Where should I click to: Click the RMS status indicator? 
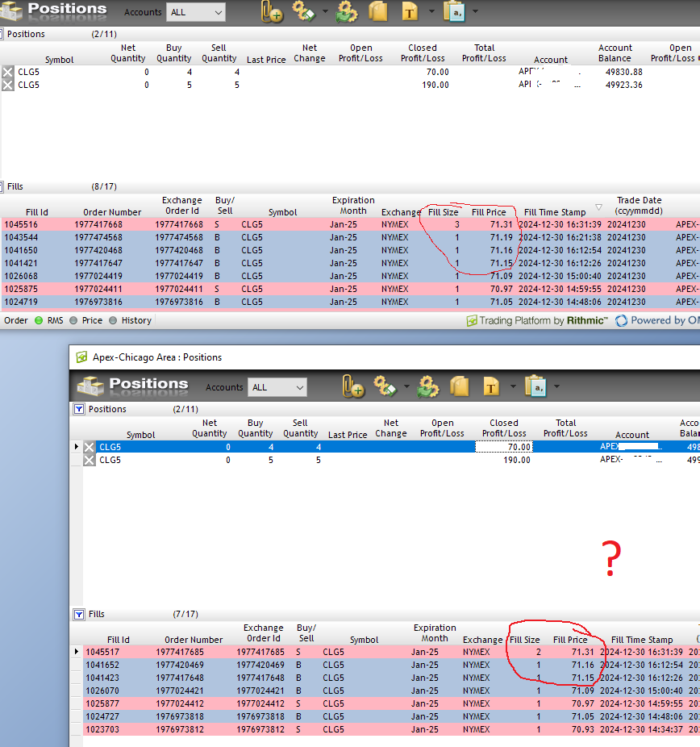pos(75,320)
